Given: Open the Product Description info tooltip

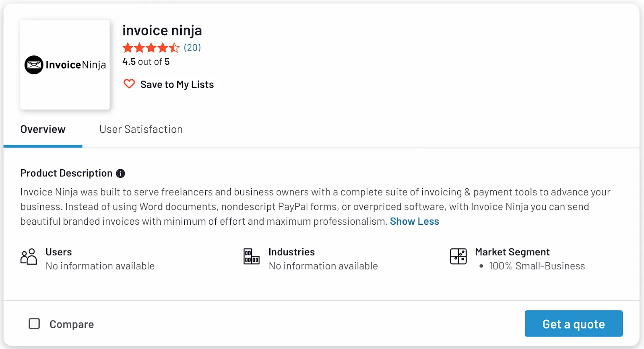Looking at the screenshot, I should point(120,173).
